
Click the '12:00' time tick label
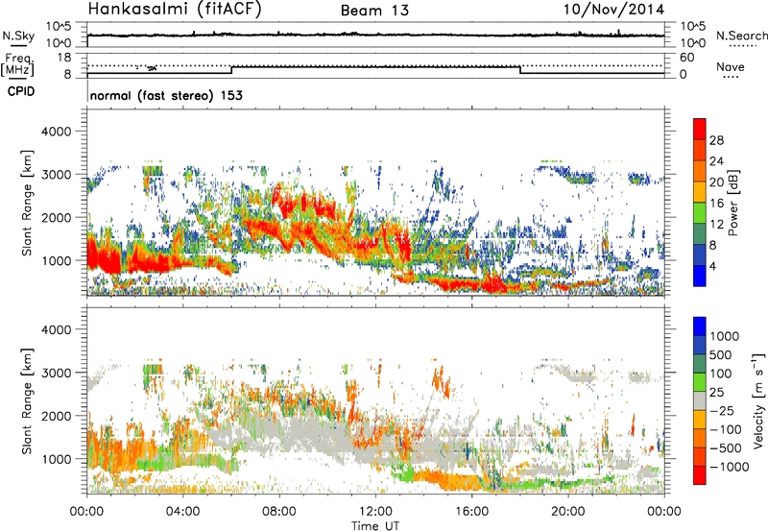tap(375, 512)
